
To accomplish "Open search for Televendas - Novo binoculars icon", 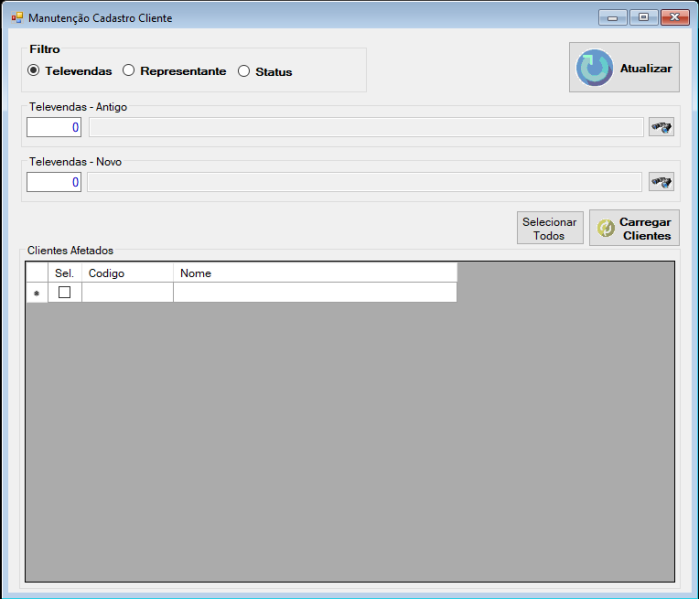I will [661, 181].
